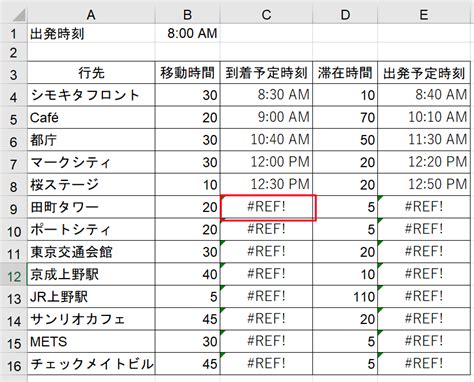The width and height of the screenshot is (474, 382).
Task: Click stay time 110 in JR上野駅 row
Action: [345, 297]
